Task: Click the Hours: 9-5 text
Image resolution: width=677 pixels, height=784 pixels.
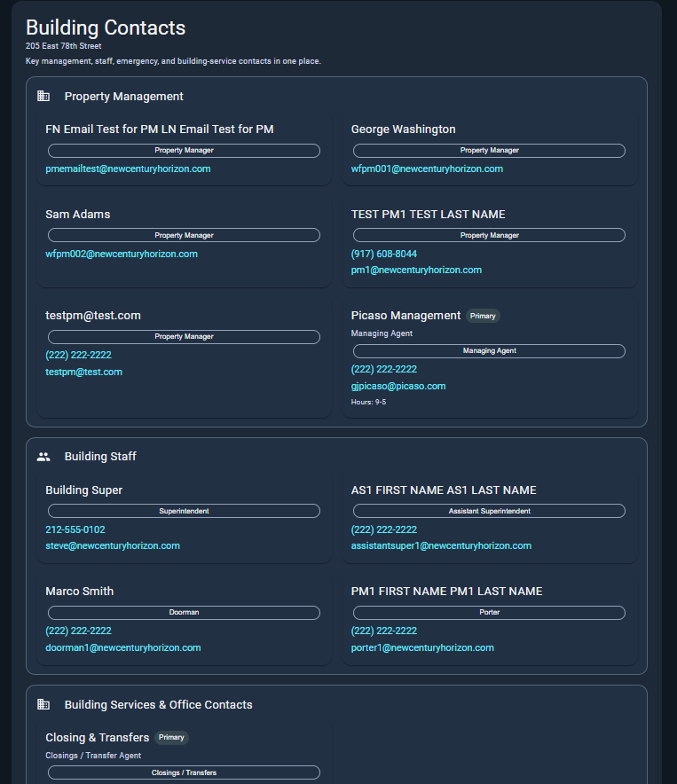Action: click(x=368, y=402)
